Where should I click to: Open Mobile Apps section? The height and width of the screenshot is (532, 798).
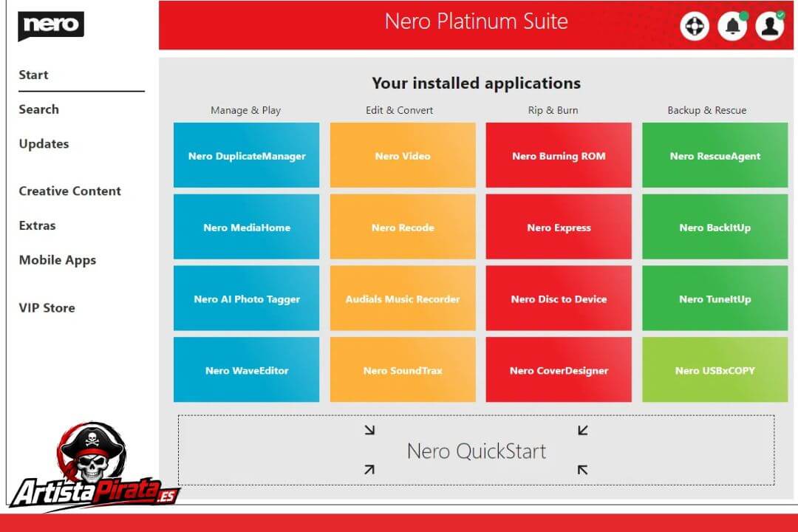(58, 260)
